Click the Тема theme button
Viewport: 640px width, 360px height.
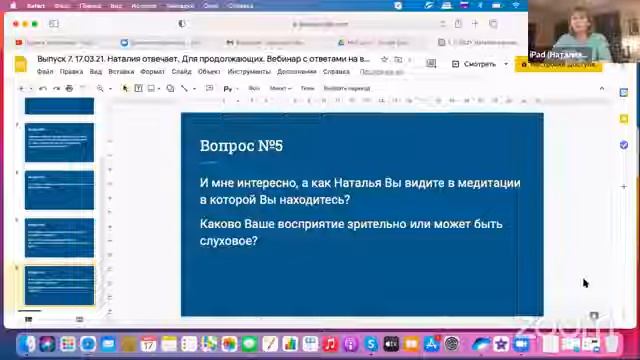point(307,88)
